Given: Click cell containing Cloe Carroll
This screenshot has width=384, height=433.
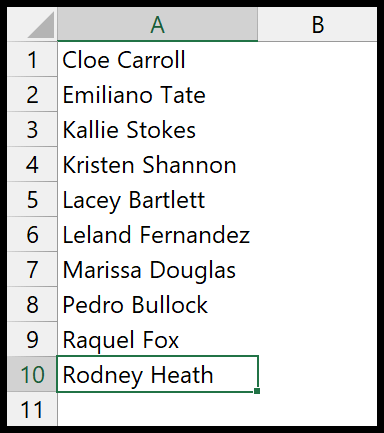Looking at the screenshot, I should click(x=157, y=60).
